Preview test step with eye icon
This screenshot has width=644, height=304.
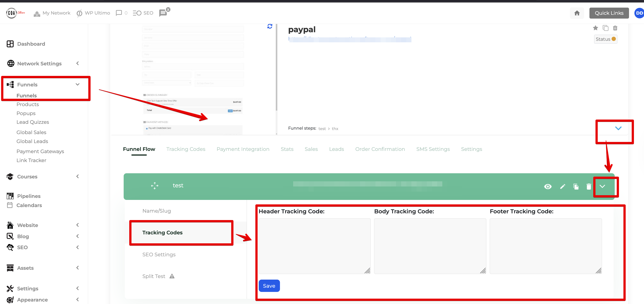point(548,186)
